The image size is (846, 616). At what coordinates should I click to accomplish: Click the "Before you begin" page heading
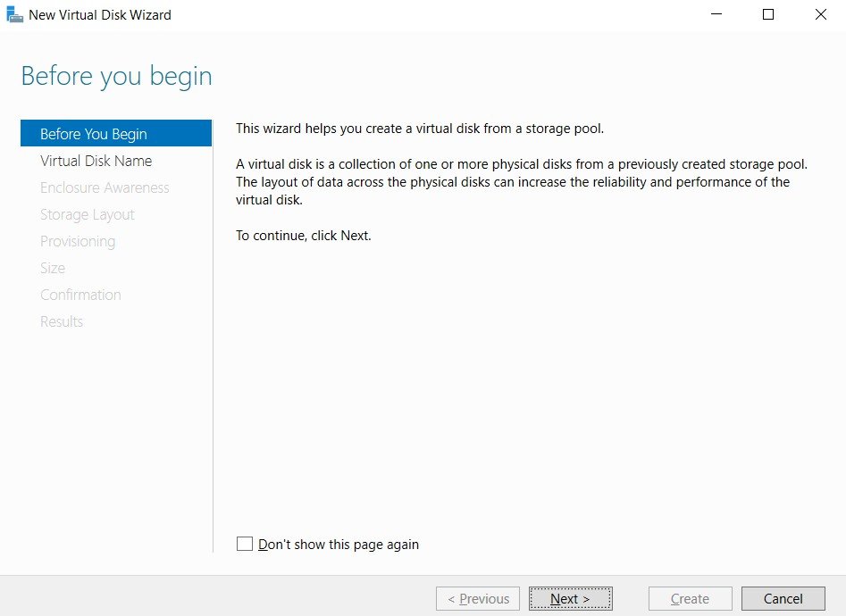[x=116, y=76]
